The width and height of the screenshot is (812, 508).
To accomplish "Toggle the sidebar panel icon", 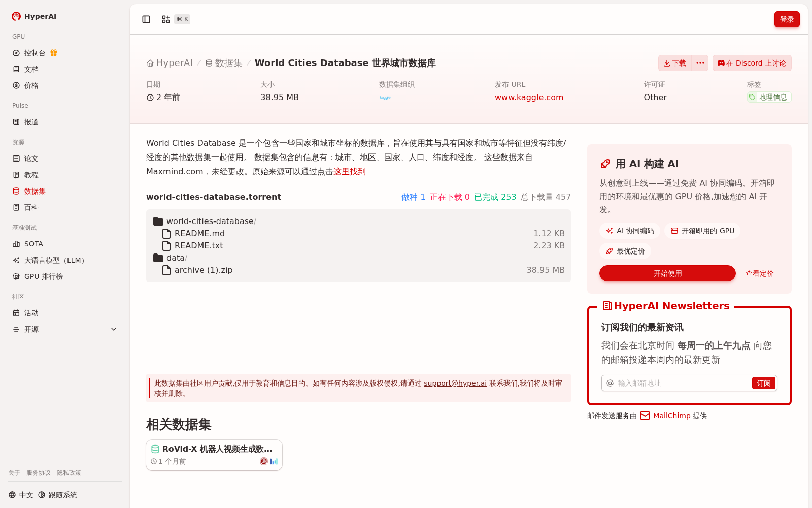I will [x=146, y=19].
